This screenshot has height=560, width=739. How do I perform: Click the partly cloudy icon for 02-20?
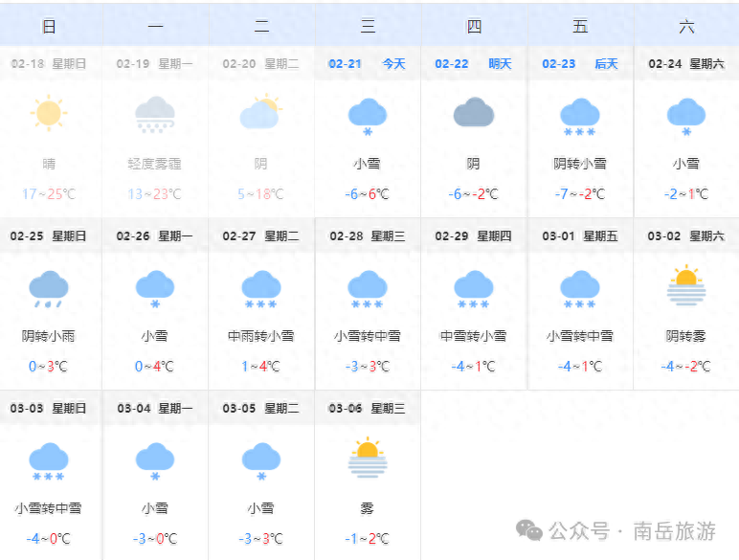[261, 111]
